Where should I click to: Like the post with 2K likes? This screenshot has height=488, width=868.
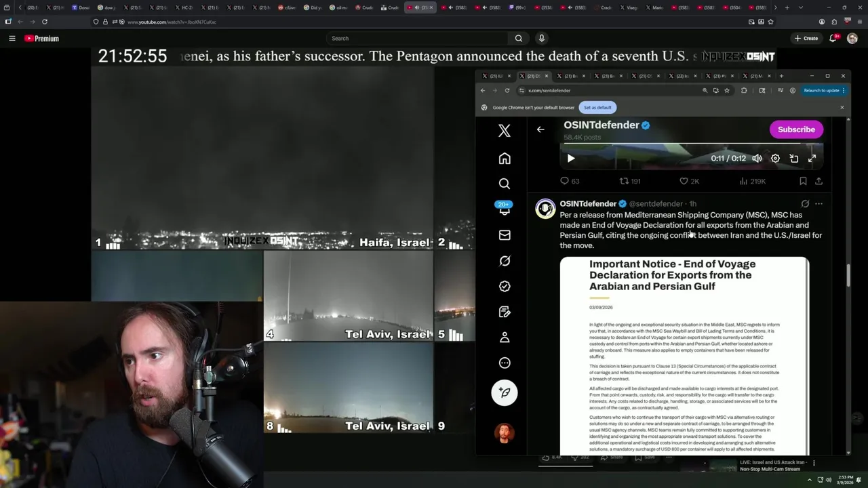[x=689, y=181]
